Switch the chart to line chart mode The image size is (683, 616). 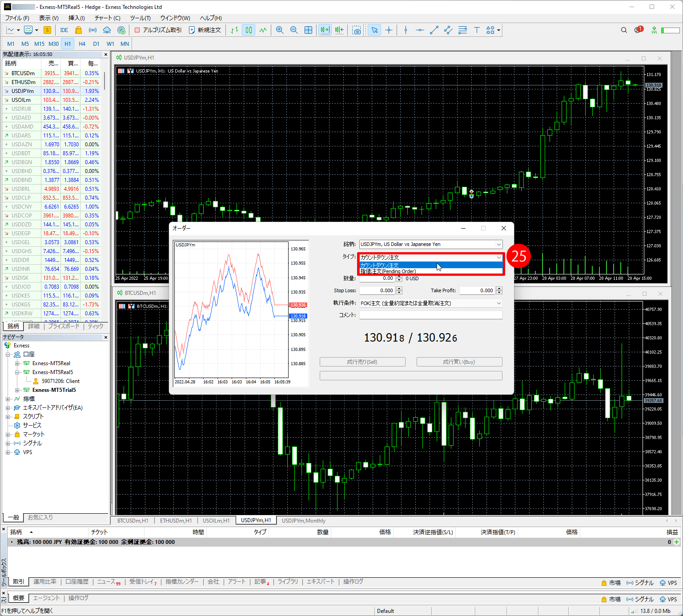coord(263,30)
